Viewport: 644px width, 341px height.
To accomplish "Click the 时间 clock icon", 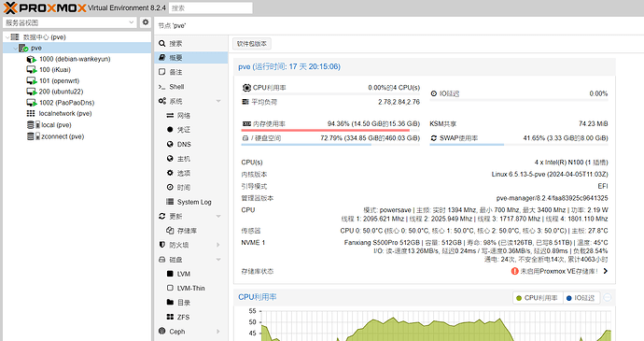I will click(x=170, y=187).
